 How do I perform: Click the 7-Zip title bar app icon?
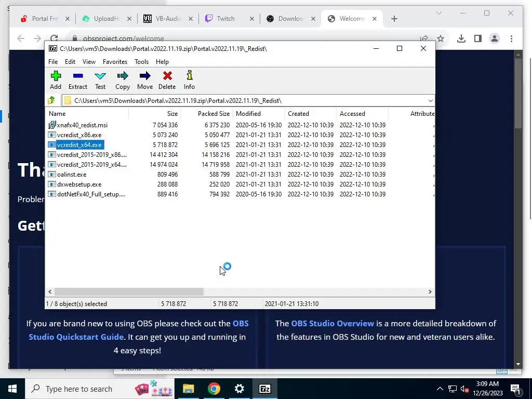(x=53, y=48)
